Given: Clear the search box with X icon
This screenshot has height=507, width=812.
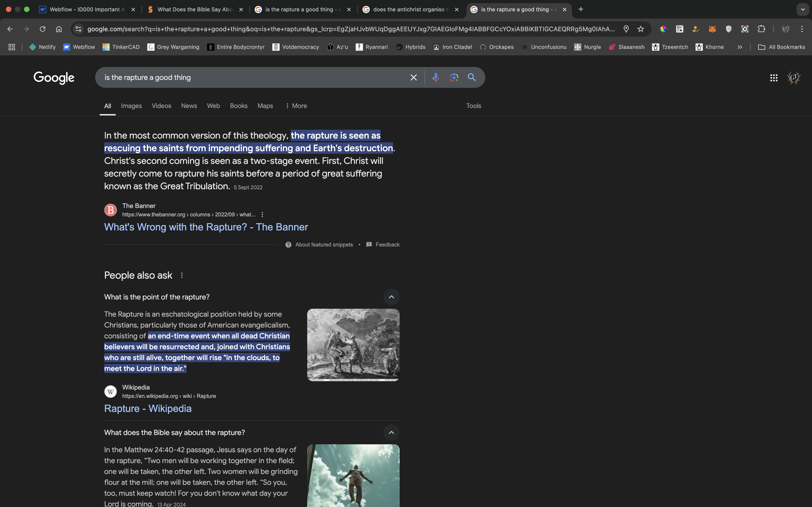Looking at the screenshot, I should 413,77.
